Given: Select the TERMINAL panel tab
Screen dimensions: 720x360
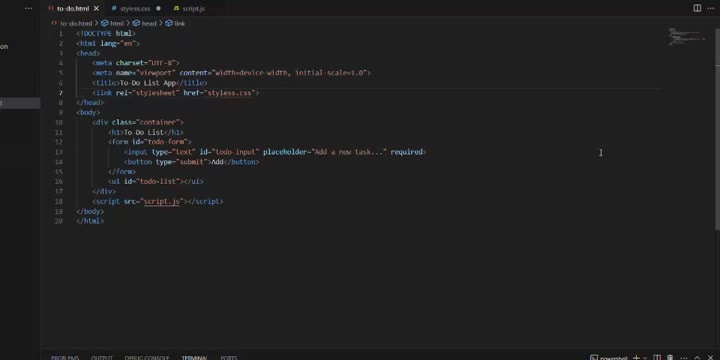Looking at the screenshot, I should click(194, 358).
